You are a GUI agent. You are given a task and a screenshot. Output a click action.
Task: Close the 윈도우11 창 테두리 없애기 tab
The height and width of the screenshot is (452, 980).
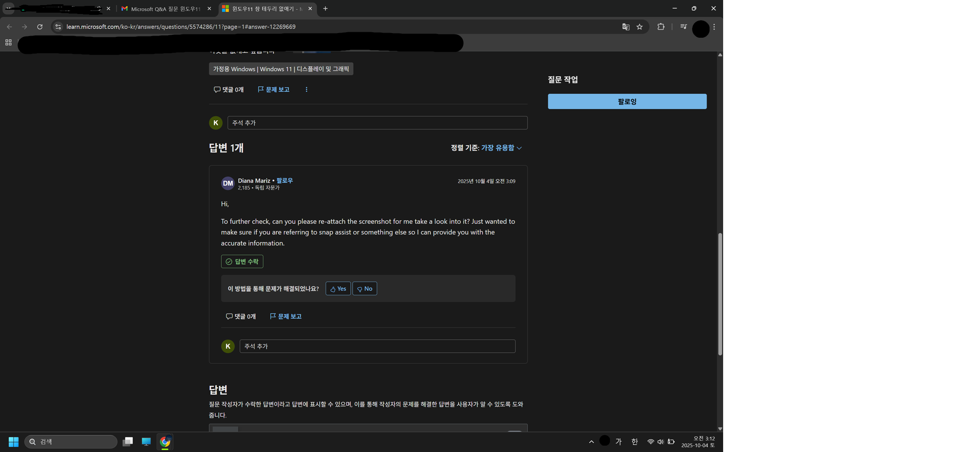(x=310, y=8)
